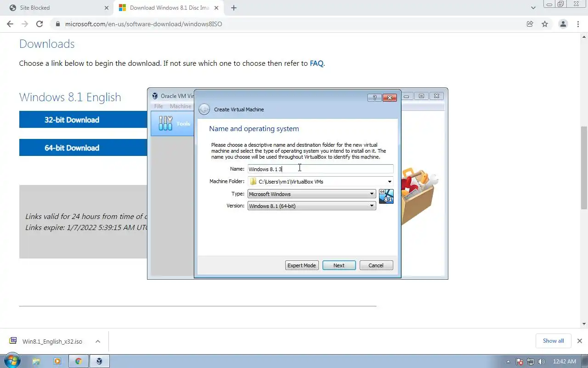
Task: Open the FAQ link
Action: tap(317, 63)
